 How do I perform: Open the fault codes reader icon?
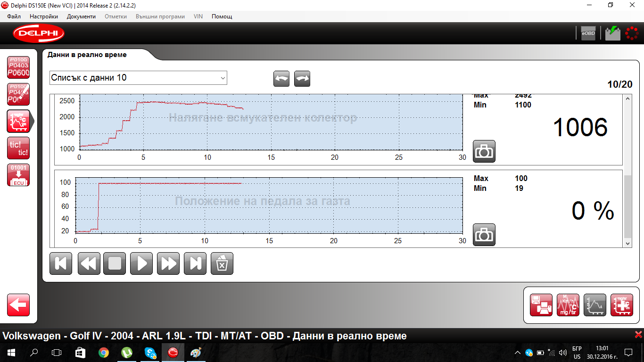pyautogui.click(x=18, y=67)
